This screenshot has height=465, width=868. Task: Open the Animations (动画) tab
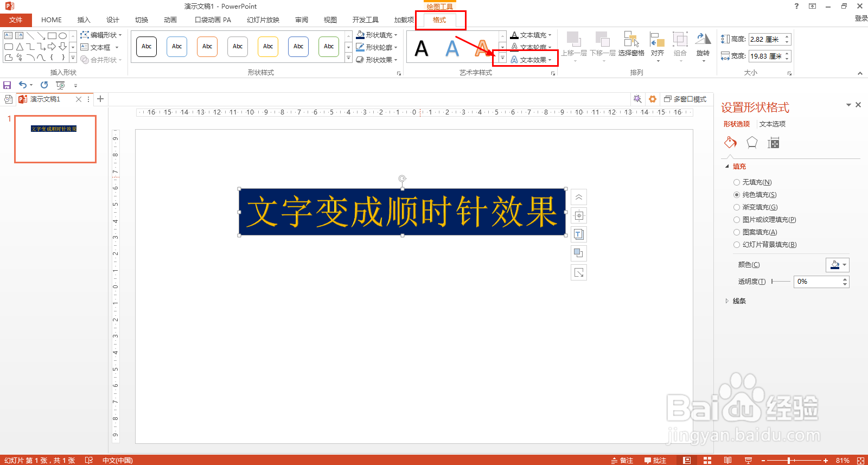(x=170, y=20)
